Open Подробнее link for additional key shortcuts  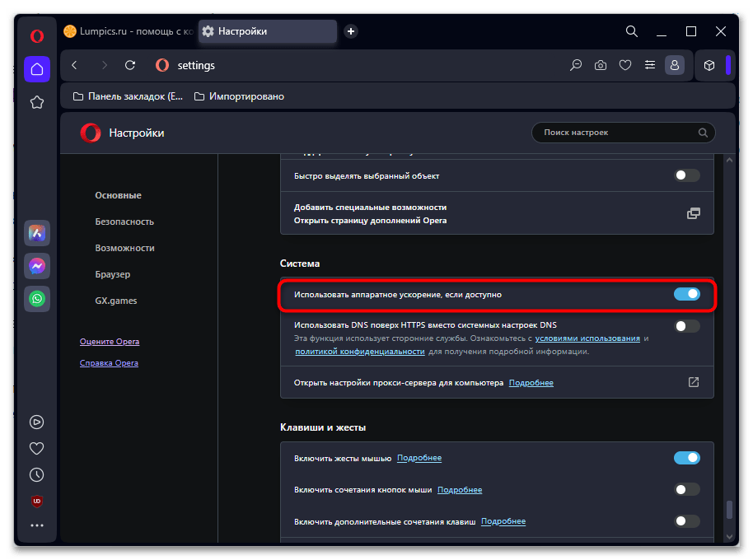(x=503, y=521)
